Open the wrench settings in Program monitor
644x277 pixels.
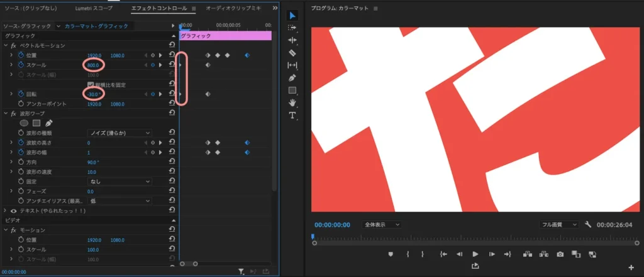pos(588,224)
